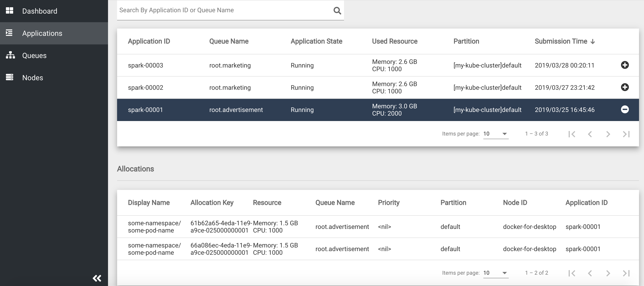644x286 pixels.
Task: Open the Queues menu item
Action: tap(54, 56)
